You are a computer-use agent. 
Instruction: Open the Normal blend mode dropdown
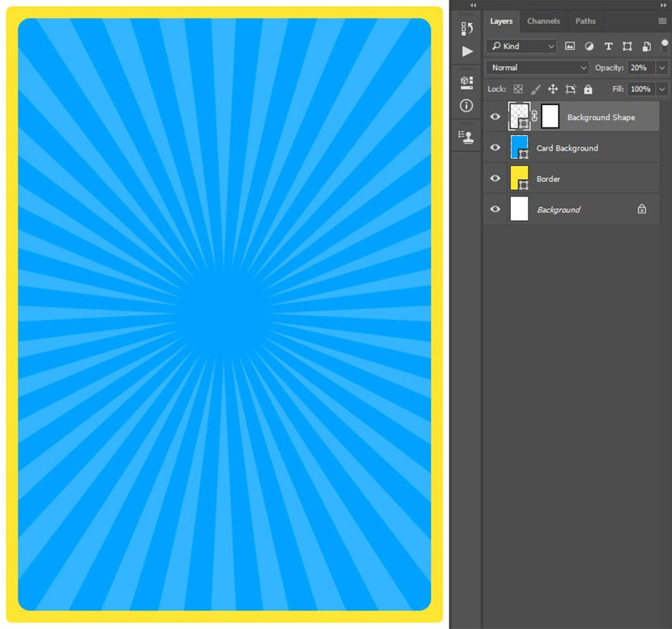(x=537, y=68)
